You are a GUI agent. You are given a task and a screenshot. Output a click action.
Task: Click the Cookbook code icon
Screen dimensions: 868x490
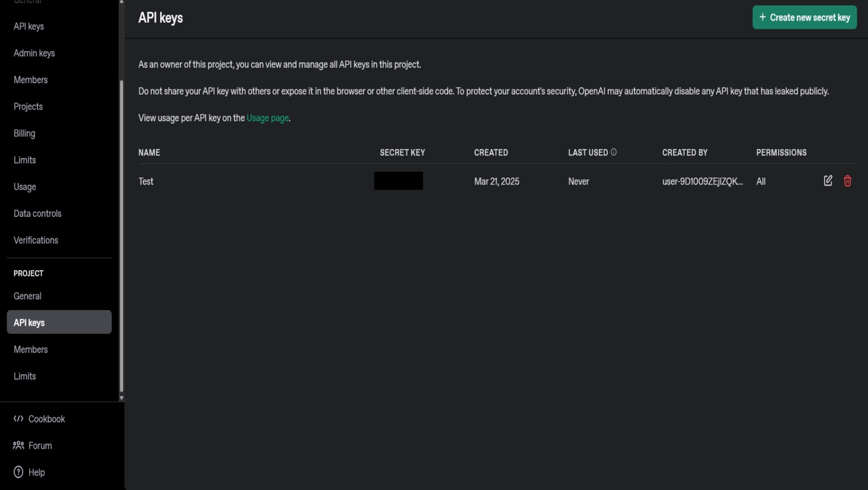[x=18, y=418]
